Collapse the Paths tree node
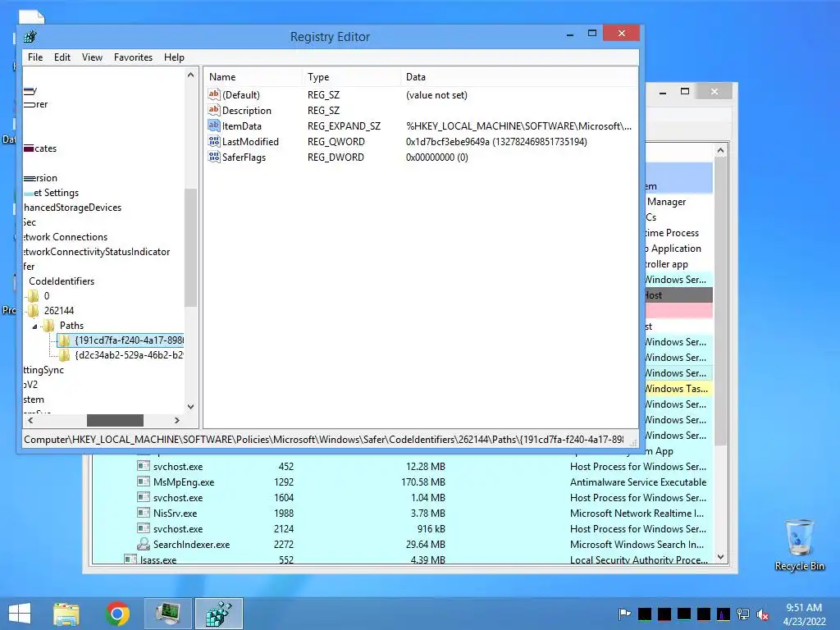The image size is (840, 630). tap(34, 326)
